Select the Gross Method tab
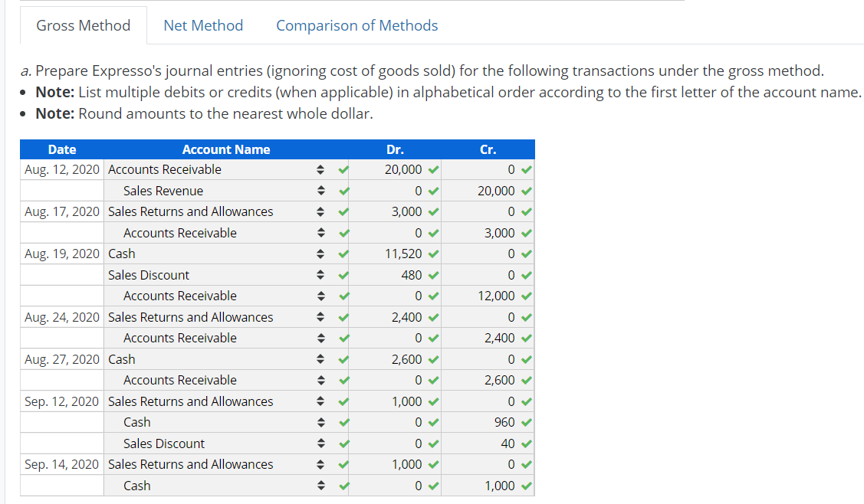 click(x=83, y=25)
